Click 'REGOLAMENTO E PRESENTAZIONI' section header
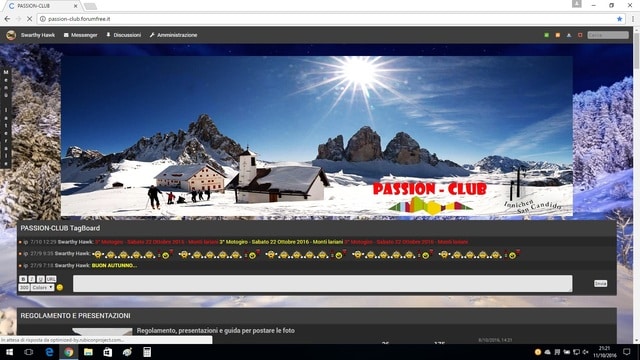 click(76, 316)
